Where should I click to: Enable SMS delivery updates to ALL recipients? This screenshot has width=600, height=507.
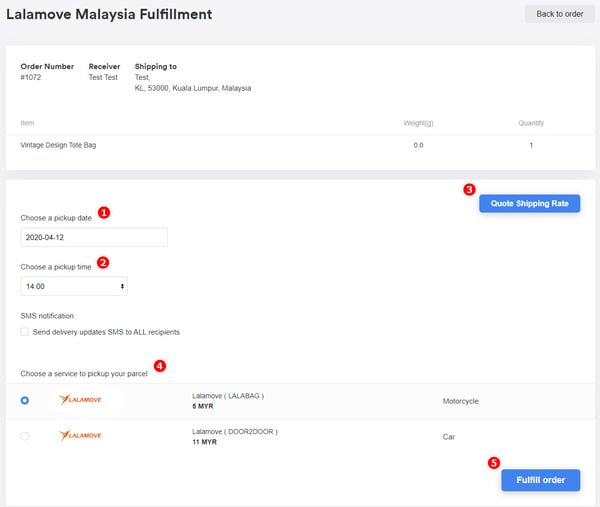click(x=24, y=332)
